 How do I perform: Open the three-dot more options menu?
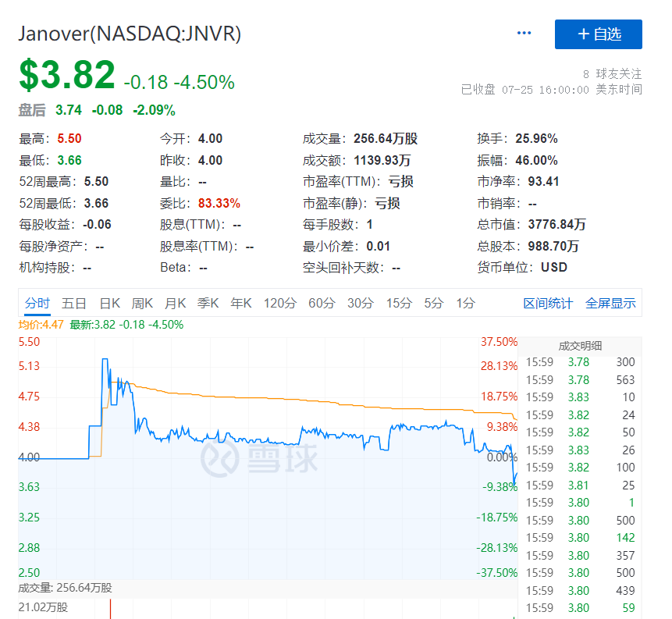524,34
